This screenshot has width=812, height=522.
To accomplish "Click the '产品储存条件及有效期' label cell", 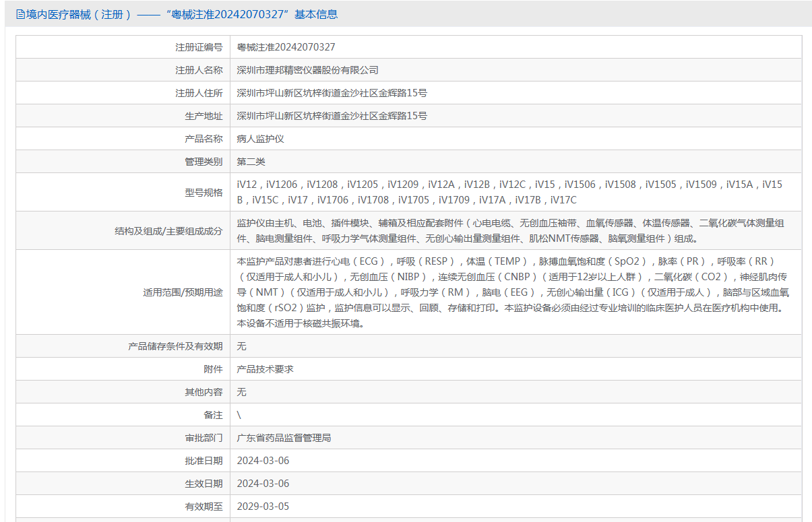I will pyautogui.click(x=123, y=346).
